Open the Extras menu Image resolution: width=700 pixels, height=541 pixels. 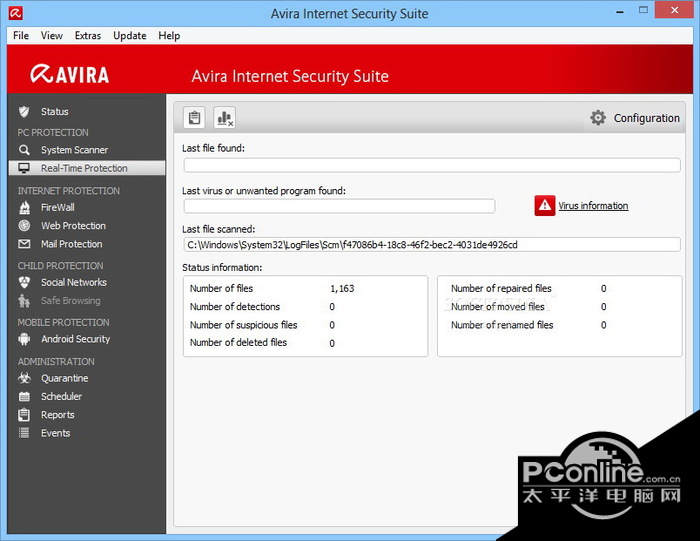click(88, 36)
